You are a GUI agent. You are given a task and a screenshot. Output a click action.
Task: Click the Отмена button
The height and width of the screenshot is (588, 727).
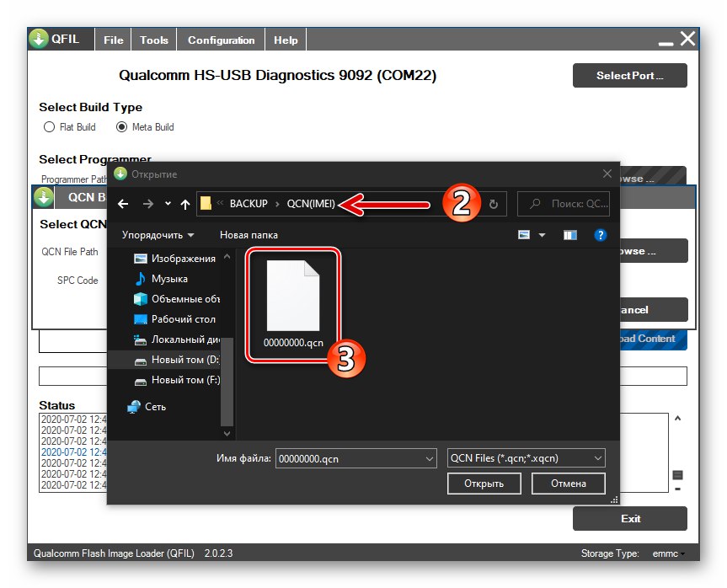pos(569,484)
